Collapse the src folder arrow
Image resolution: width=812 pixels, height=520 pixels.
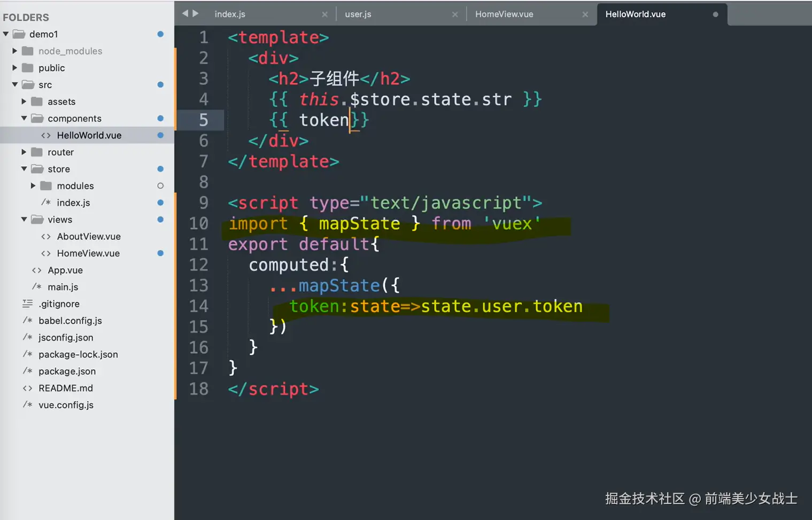tap(15, 85)
